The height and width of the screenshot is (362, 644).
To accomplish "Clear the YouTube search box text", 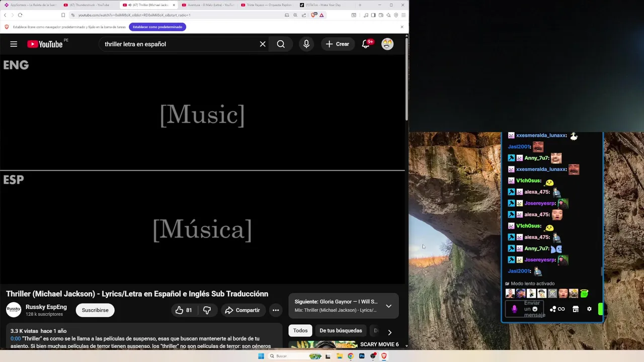I will click(x=263, y=44).
